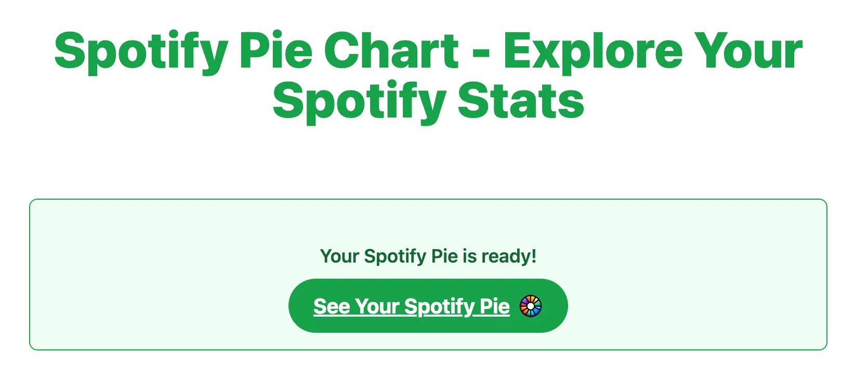Select the yellow wedge of the pie icon

533,299
